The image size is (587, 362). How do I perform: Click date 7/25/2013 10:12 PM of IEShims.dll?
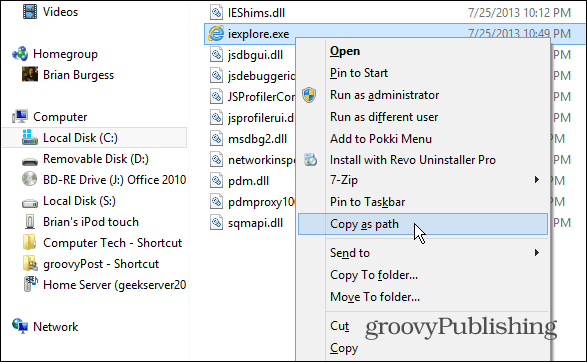point(519,13)
